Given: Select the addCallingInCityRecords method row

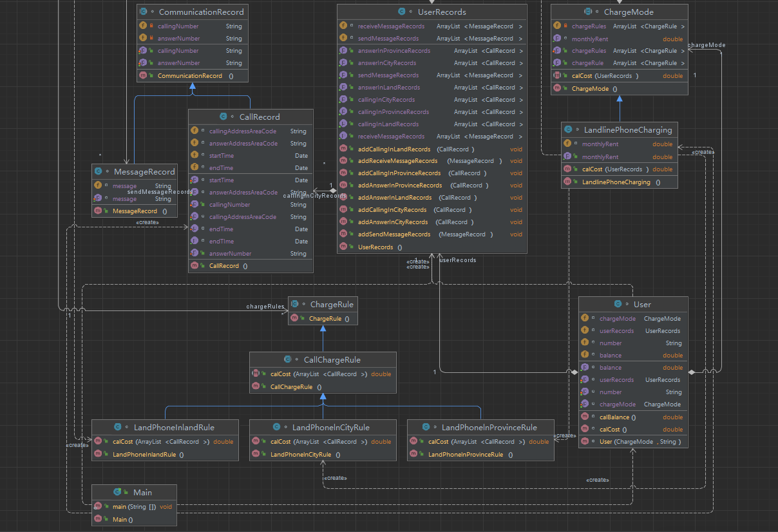Looking at the screenshot, I should (x=432, y=210).
